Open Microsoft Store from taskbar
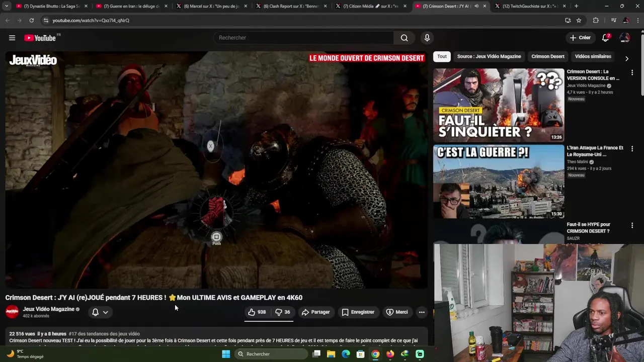This screenshot has width=644, height=362. pos(360,354)
